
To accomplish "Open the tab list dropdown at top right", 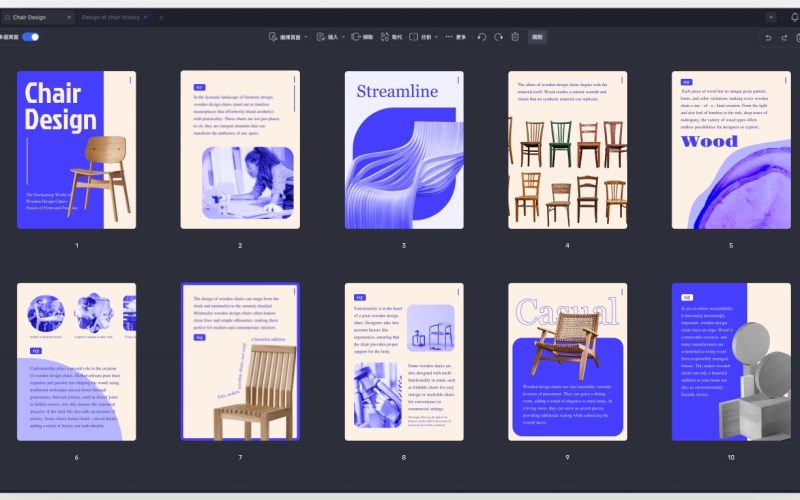I will [771, 17].
